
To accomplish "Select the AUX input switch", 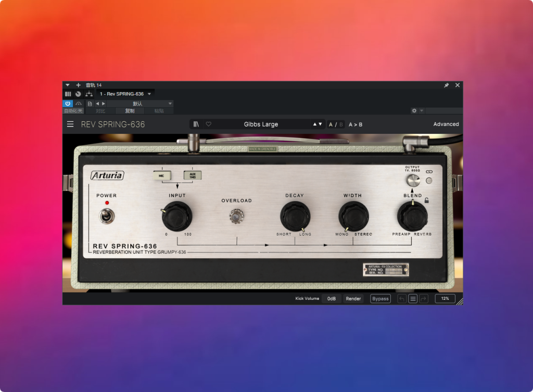I will pos(193,175).
